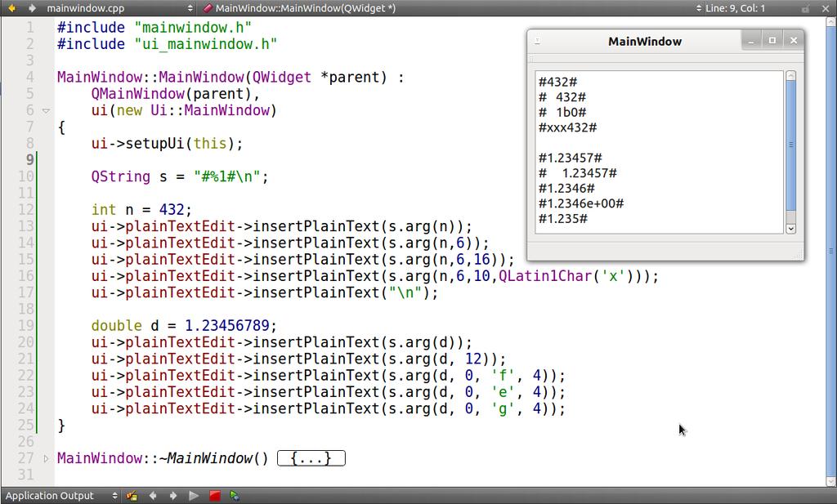Go to previous item in output pane

[x=153, y=496]
